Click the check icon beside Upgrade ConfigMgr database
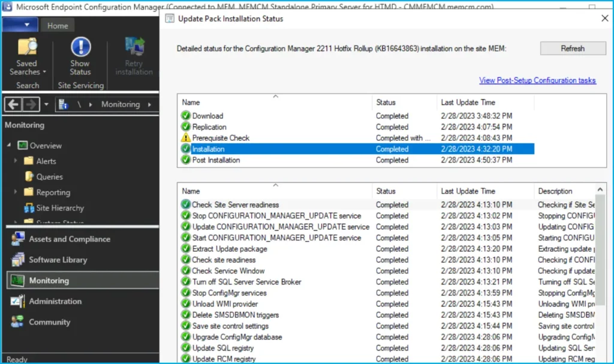This screenshot has height=364, width=614. [186, 336]
